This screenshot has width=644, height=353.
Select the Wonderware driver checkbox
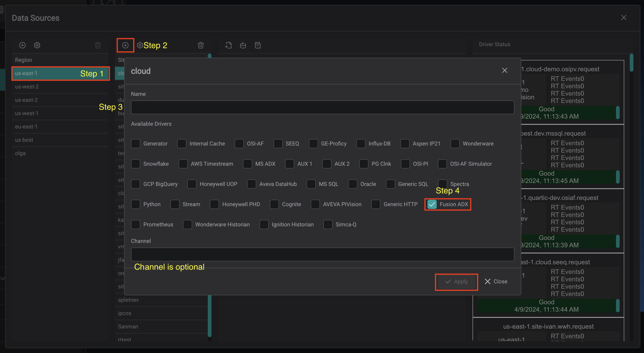click(x=455, y=144)
